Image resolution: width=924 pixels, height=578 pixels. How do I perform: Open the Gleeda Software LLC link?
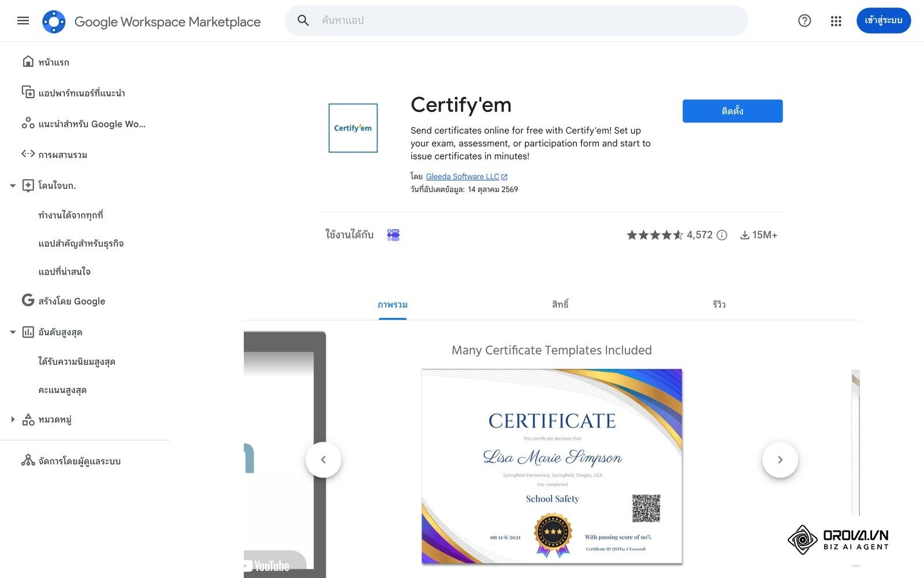tap(463, 177)
